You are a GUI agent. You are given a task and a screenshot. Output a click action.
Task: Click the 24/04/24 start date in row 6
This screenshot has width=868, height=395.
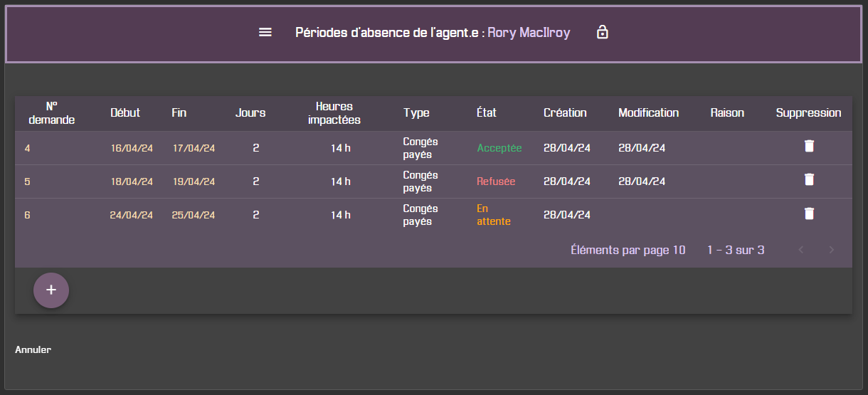pyautogui.click(x=131, y=215)
